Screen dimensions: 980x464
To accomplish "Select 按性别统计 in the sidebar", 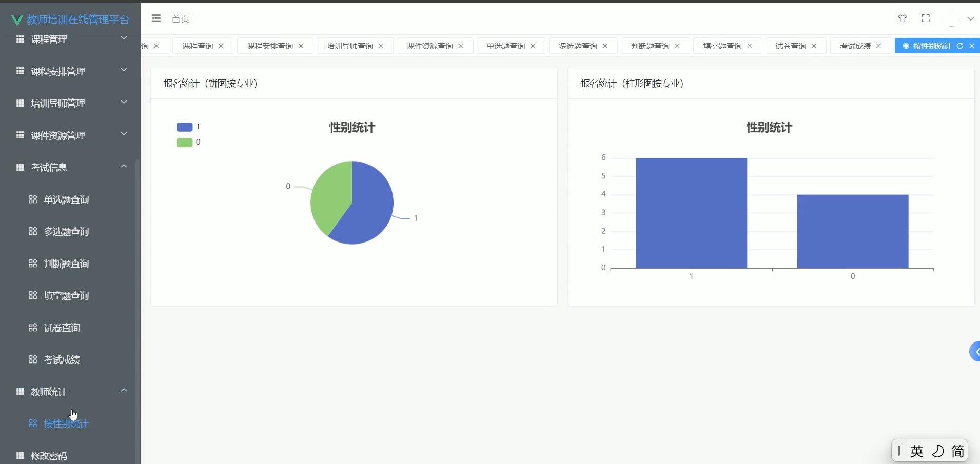I will click(66, 423).
